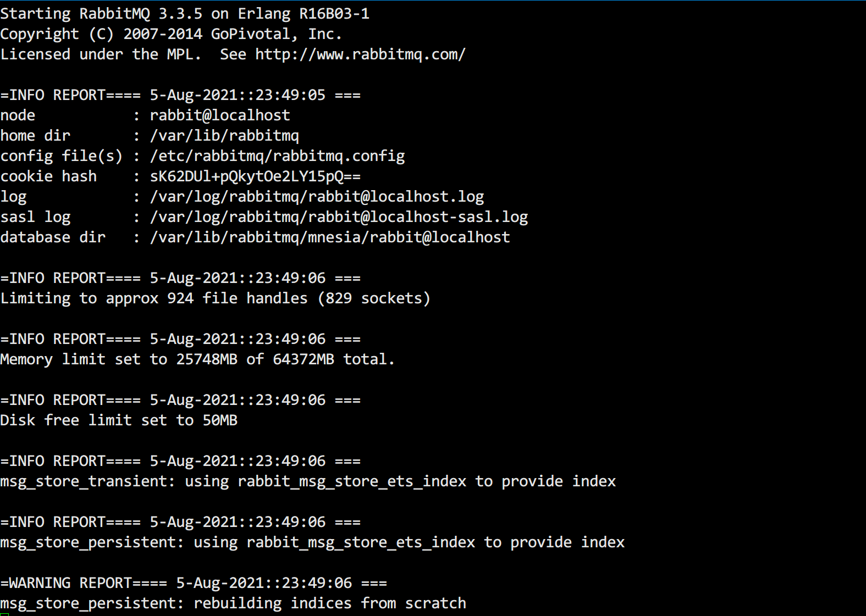
Task: Click the "Erlang R16B03-1" version text
Action: [x=304, y=14]
